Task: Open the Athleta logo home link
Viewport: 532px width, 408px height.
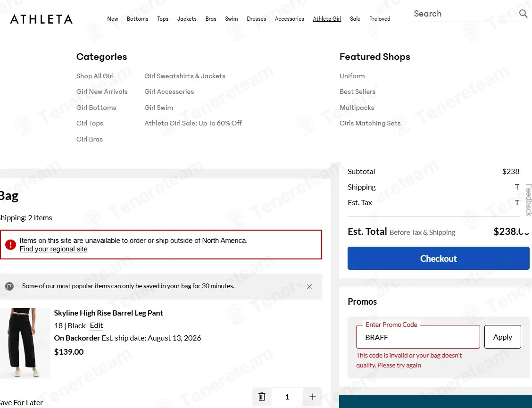Action: (41, 19)
